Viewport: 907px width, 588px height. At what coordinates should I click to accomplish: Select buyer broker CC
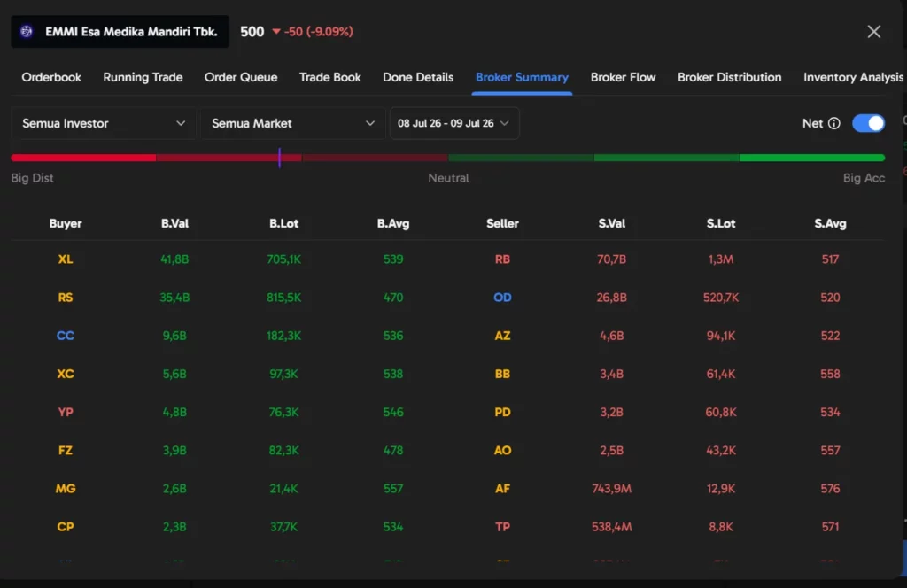(x=66, y=336)
